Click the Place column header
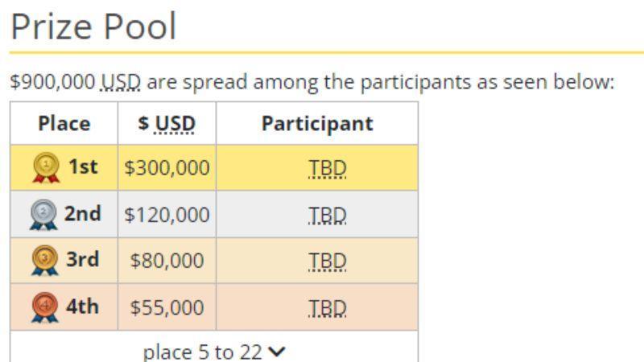Screen dimensions: 644x362 64,124
